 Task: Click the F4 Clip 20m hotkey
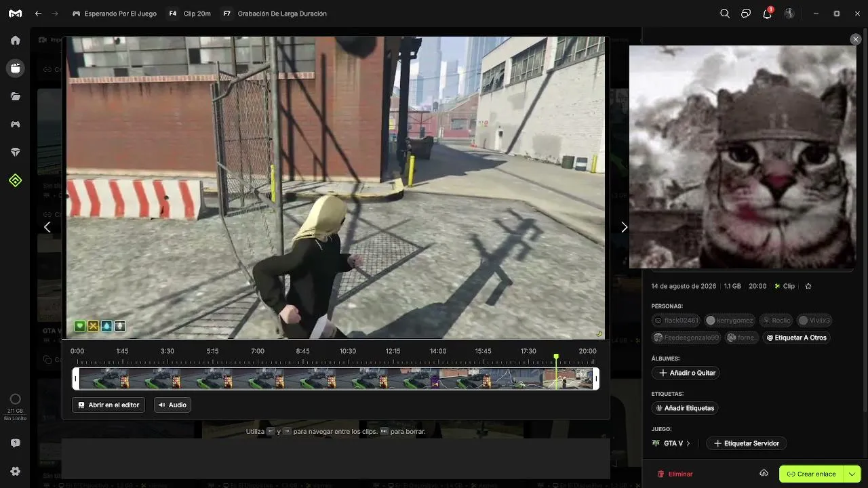[189, 14]
